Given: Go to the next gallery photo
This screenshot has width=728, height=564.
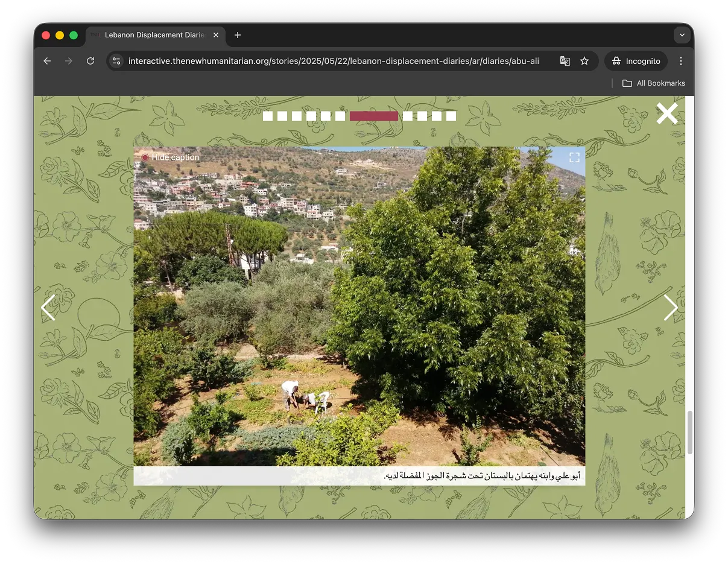Looking at the screenshot, I should (670, 308).
